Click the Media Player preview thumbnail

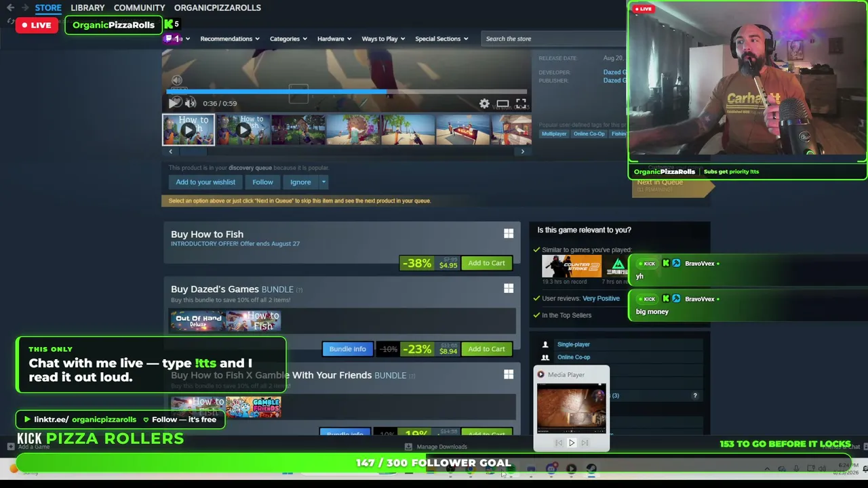pos(572,408)
